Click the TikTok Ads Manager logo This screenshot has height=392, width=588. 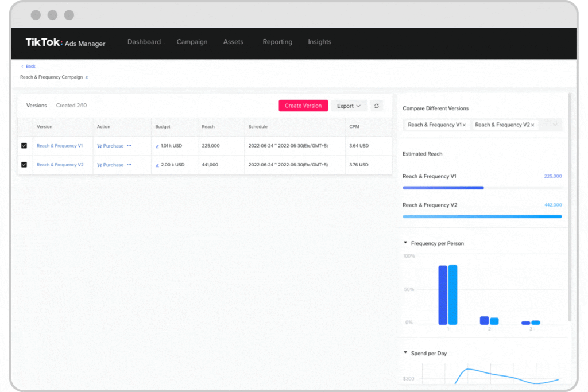click(65, 42)
